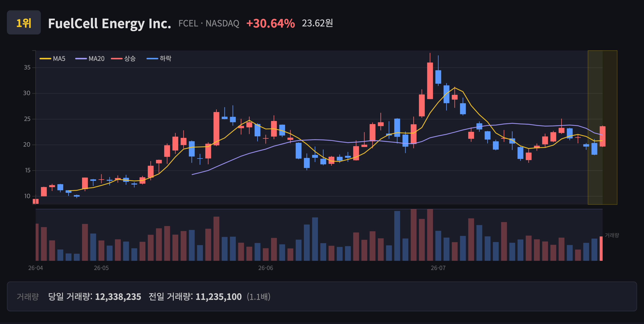
Task: Click the purple MA20 color line swatch
Action: [x=81, y=59]
